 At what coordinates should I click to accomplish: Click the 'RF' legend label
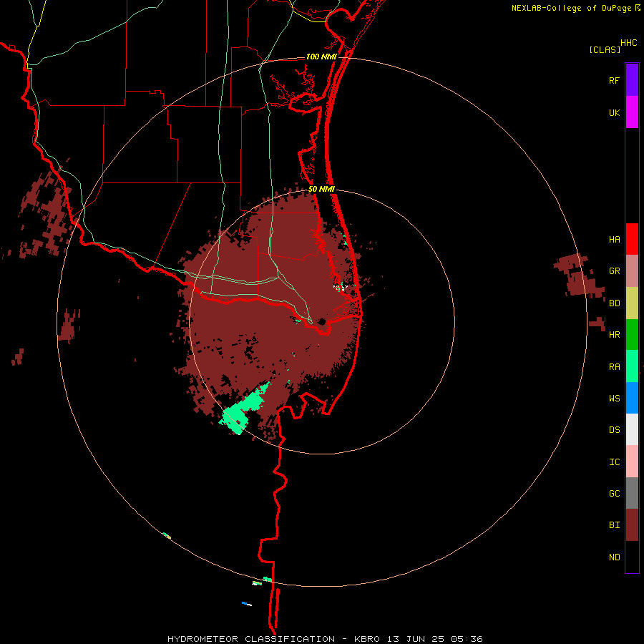615,81
